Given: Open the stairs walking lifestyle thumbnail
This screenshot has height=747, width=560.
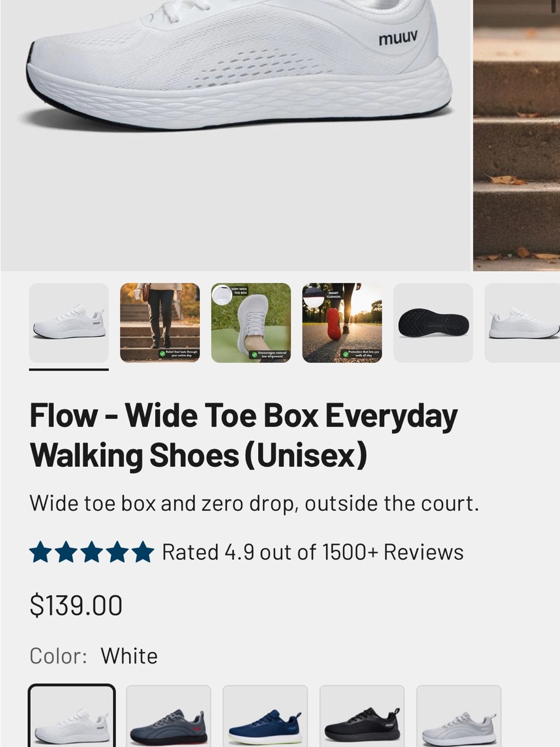Looking at the screenshot, I should click(x=160, y=323).
